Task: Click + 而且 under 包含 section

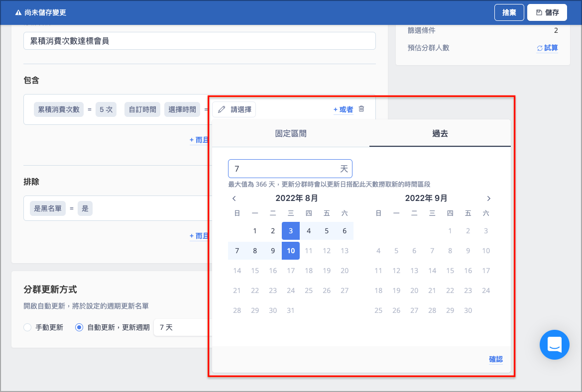Action: pos(199,140)
